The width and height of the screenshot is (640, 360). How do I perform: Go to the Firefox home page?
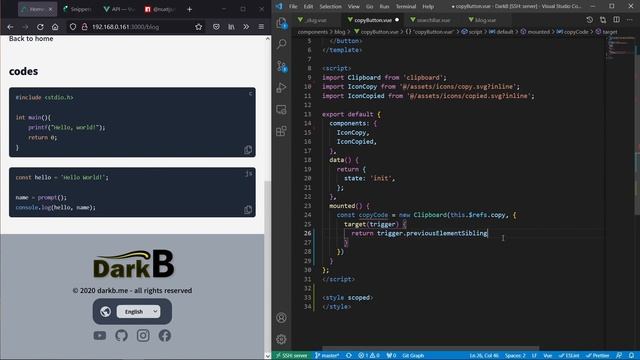point(55,27)
